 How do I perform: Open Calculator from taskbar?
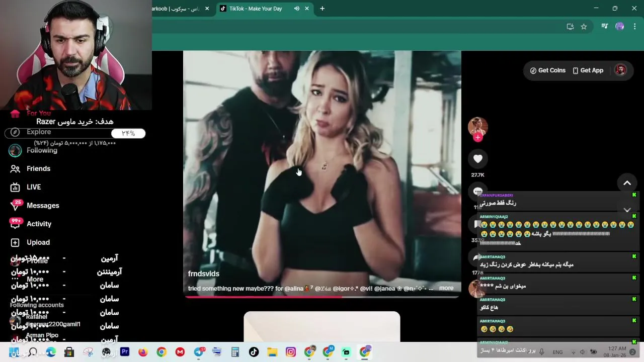tap(235, 352)
